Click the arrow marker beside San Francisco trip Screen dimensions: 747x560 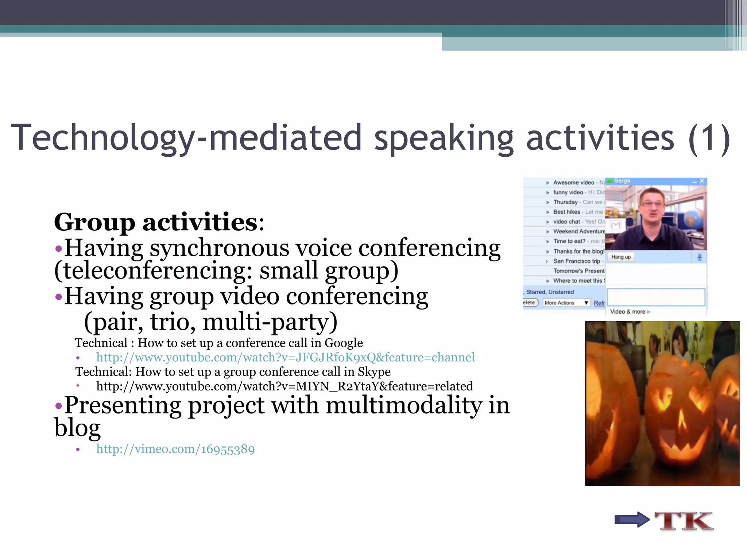click(x=547, y=261)
